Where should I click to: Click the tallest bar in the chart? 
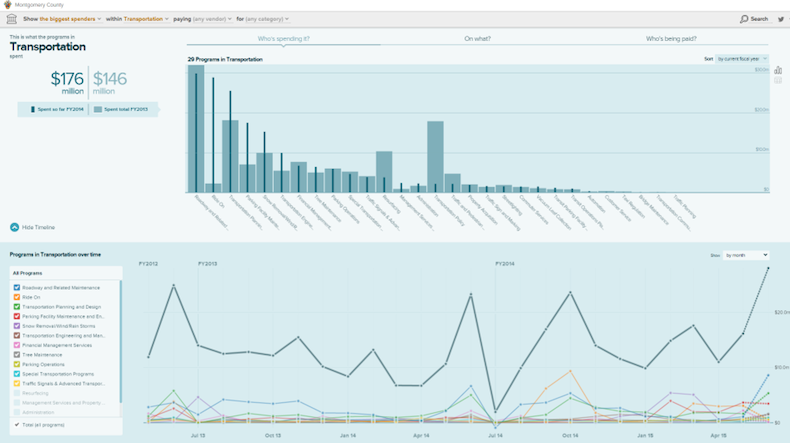196,130
